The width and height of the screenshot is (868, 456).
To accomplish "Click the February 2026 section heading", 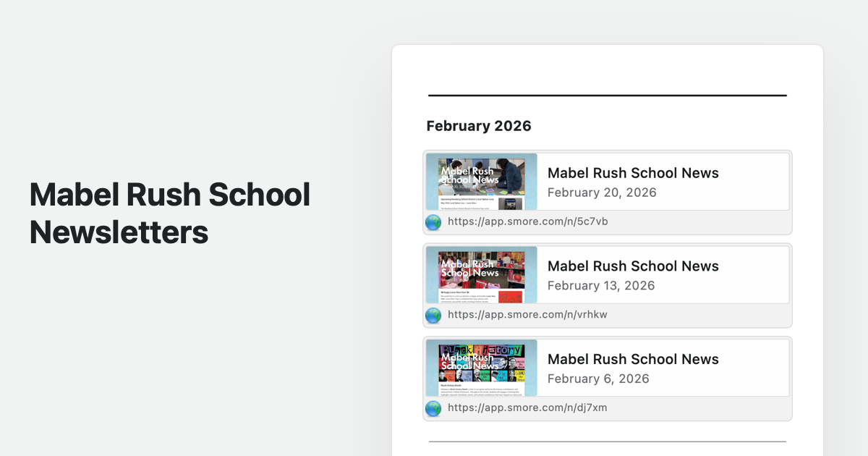I will (479, 126).
